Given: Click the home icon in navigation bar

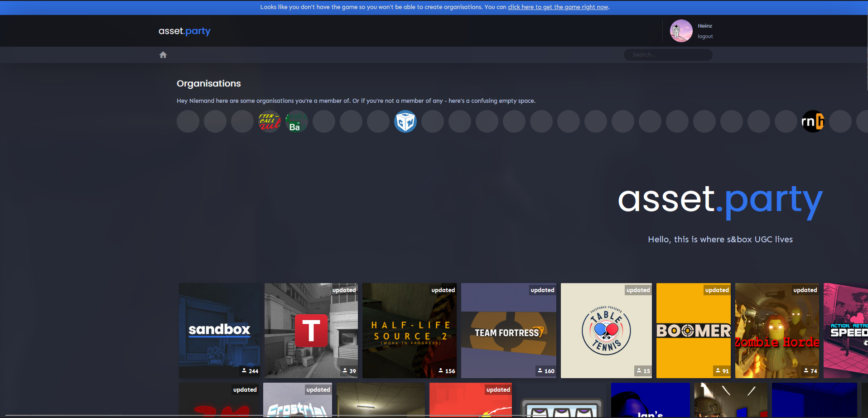Looking at the screenshot, I should tap(163, 55).
